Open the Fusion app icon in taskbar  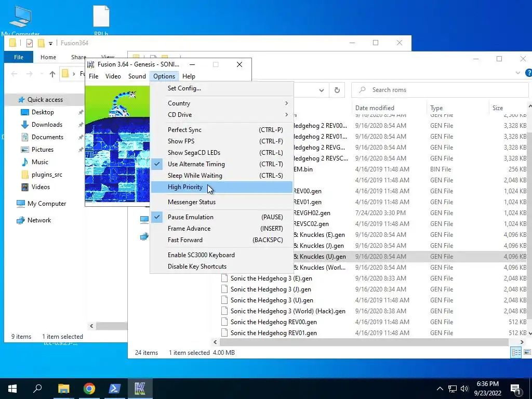click(x=140, y=389)
